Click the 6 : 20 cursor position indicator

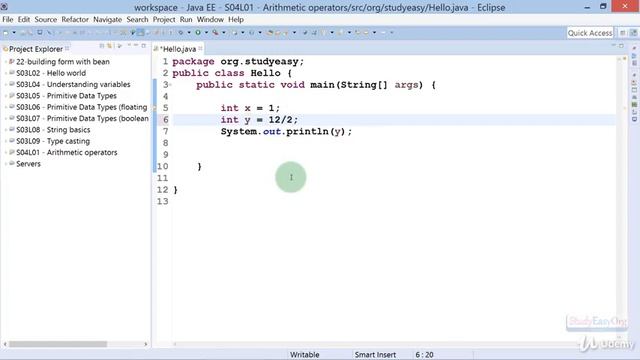pos(424,355)
